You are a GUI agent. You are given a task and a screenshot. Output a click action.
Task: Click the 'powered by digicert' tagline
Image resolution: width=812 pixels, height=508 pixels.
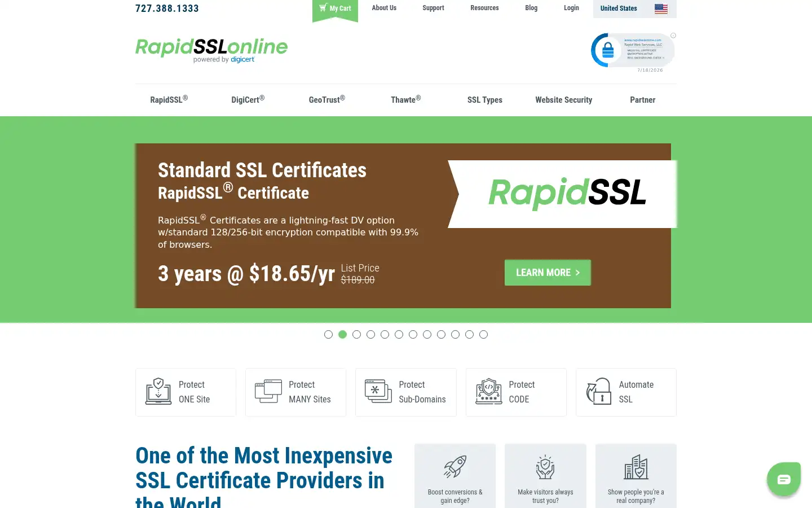click(224, 59)
